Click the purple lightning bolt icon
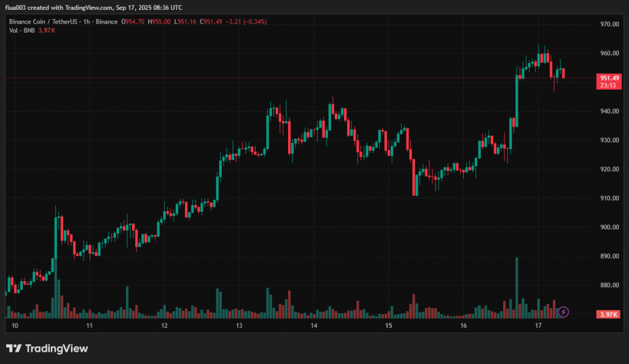 (x=564, y=312)
